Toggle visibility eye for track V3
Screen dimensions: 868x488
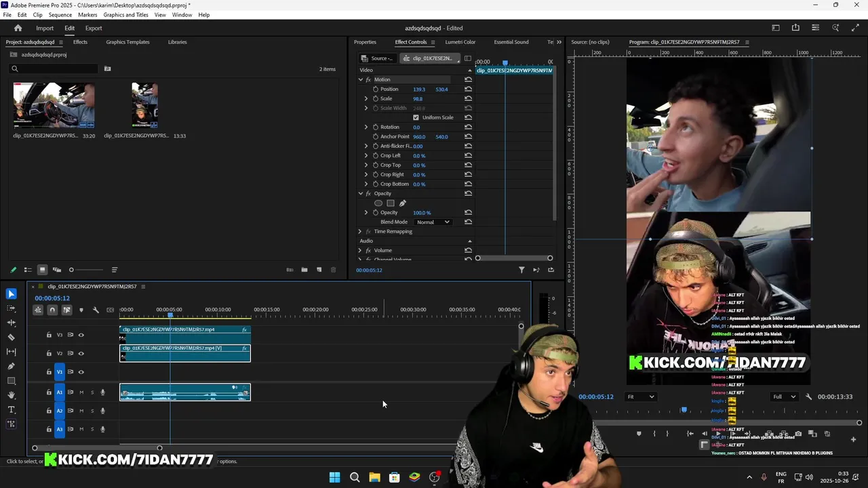click(x=81, y=335)
